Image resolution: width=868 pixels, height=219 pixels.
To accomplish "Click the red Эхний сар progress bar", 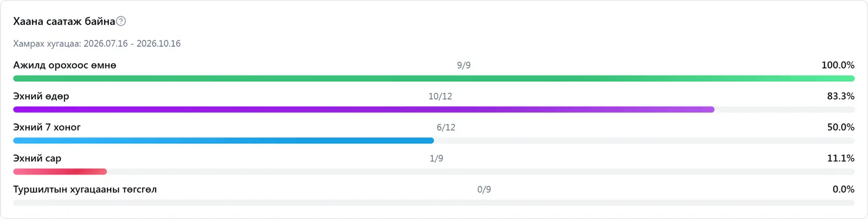I will click(x=60, y=172).
